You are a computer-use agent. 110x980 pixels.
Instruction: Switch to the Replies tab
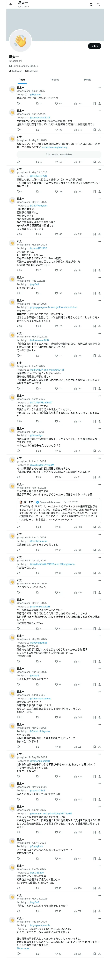55,80
